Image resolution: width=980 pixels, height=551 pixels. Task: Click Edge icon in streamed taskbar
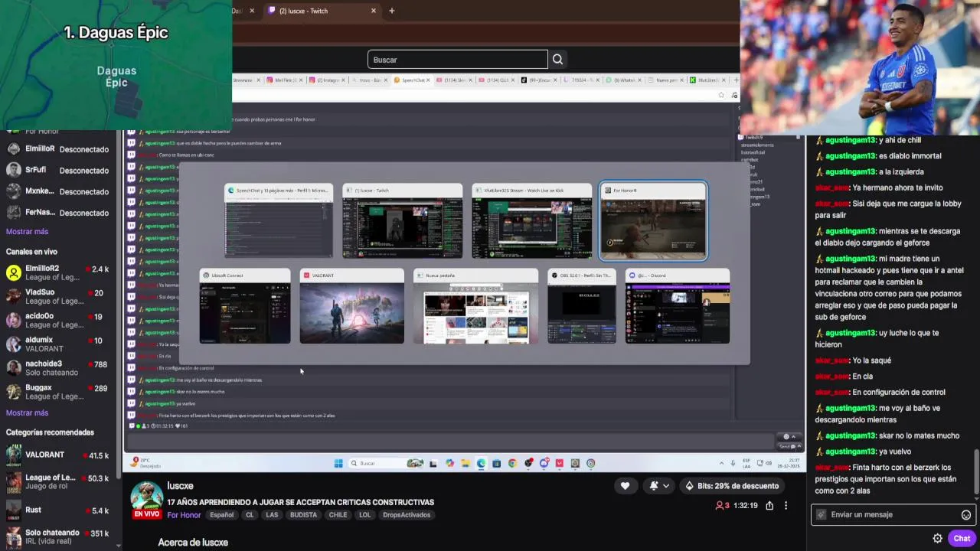click(x=481, y=463)
